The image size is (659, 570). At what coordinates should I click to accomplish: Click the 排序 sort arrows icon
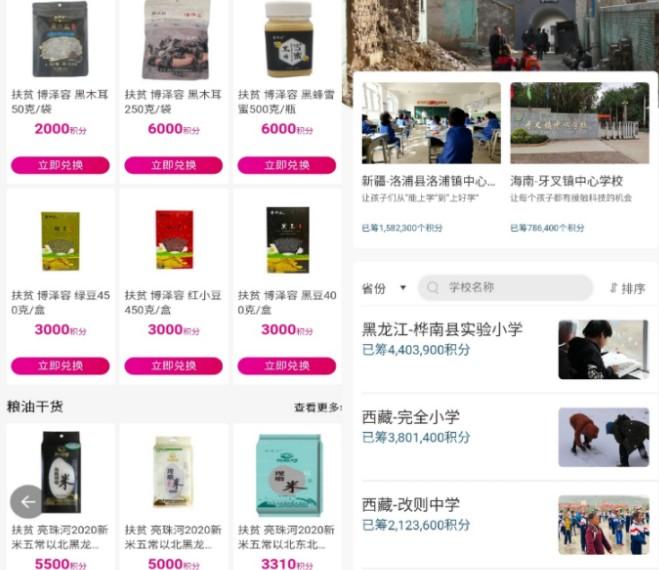[x=614, y=288]
